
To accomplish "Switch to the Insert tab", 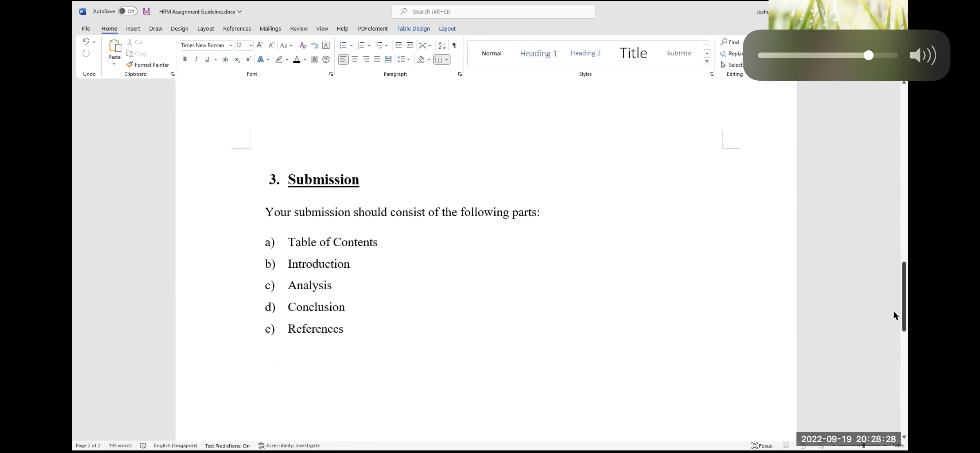I will click(133, 28).
